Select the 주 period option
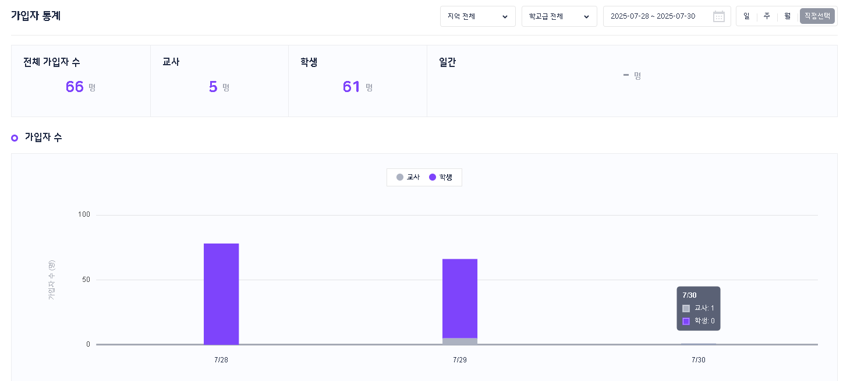 click(767, 16)
